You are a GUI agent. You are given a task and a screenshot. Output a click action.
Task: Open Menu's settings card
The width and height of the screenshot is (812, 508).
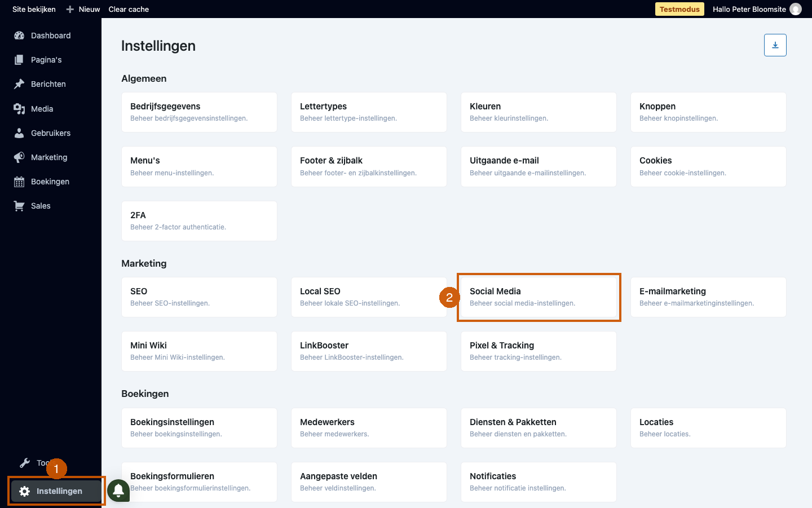199,166
